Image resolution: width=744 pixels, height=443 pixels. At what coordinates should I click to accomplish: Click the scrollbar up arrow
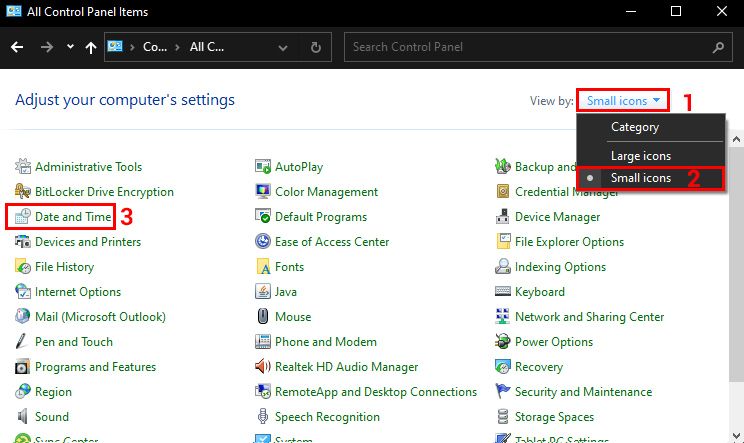pyautogui.click(x=736, y=139)
